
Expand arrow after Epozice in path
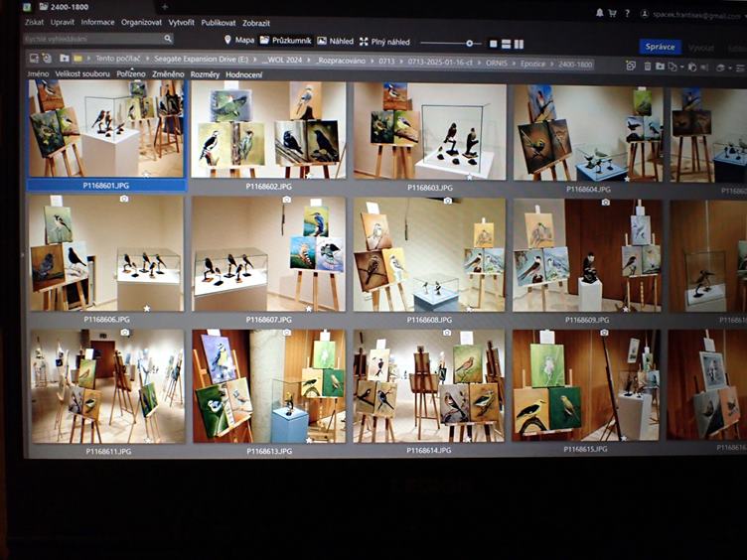point(552,64)
